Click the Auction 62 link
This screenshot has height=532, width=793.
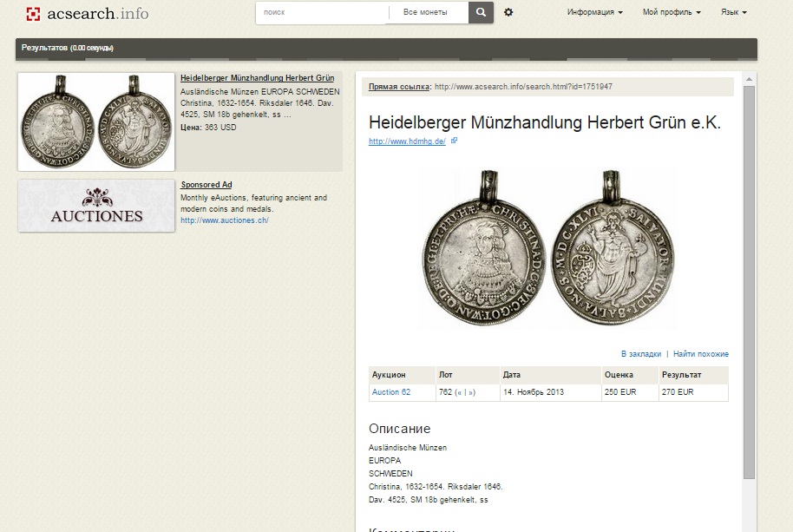391,392
